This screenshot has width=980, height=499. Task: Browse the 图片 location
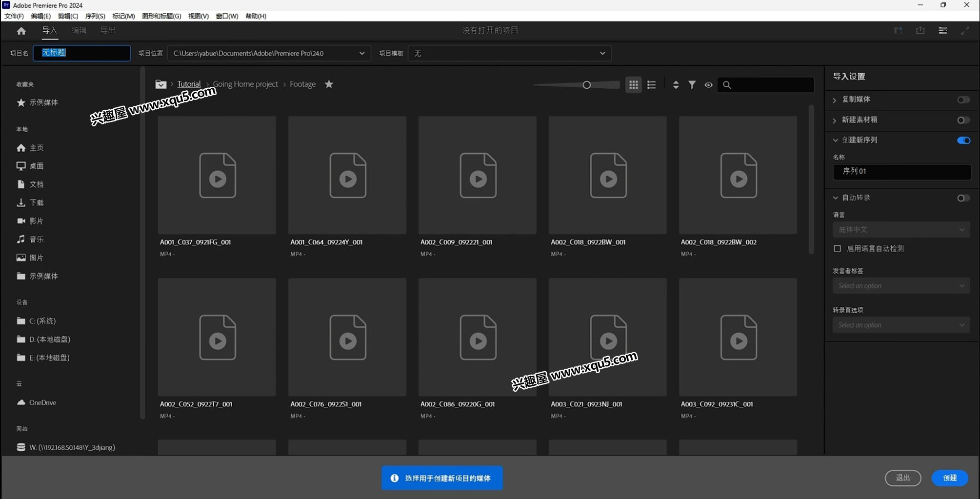pos(30,258)
